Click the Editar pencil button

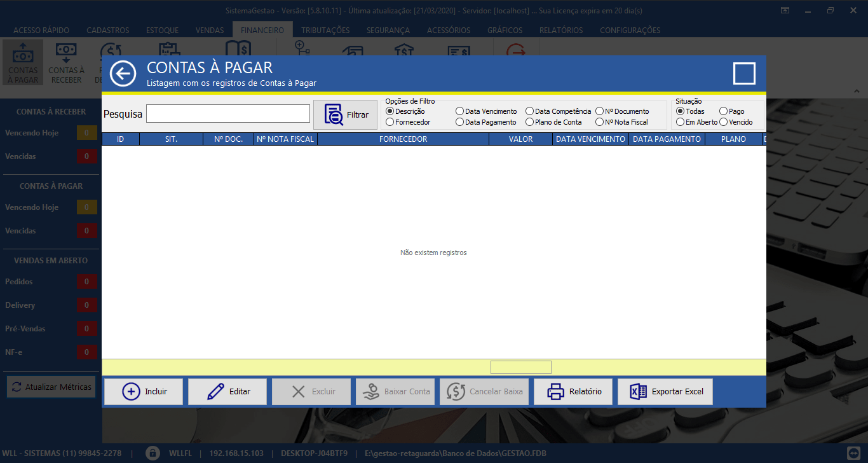pos(227,392)
